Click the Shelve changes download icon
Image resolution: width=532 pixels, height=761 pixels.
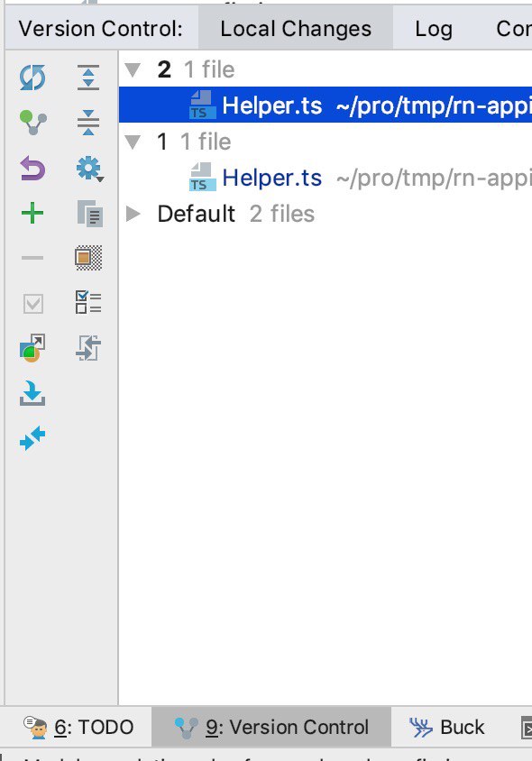(x=32, y=393)
